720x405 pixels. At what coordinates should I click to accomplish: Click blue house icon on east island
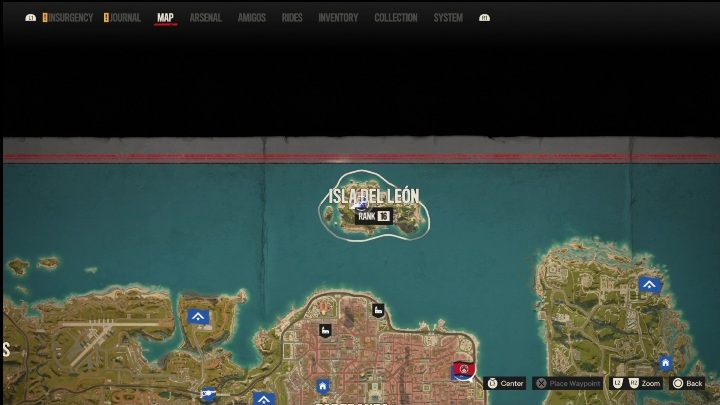(665, 362)
